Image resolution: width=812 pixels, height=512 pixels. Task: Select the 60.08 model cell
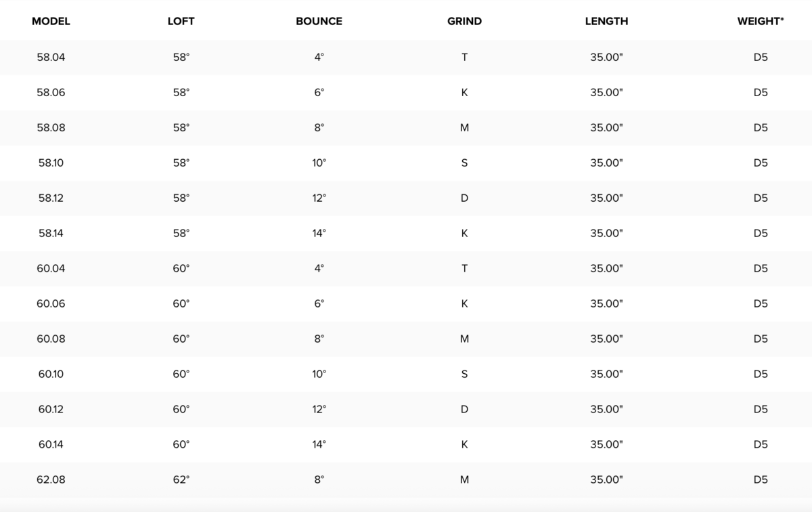point(51,339)
